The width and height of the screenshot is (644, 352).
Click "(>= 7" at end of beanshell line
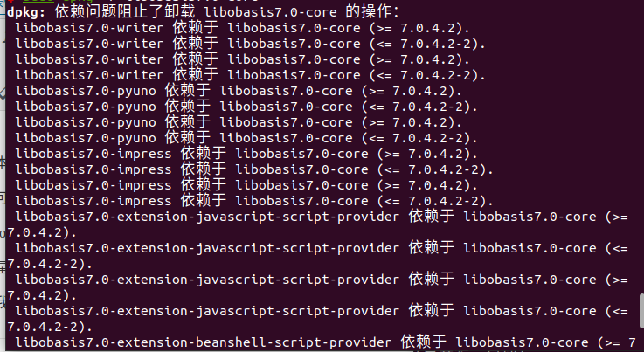pos(617,342)
